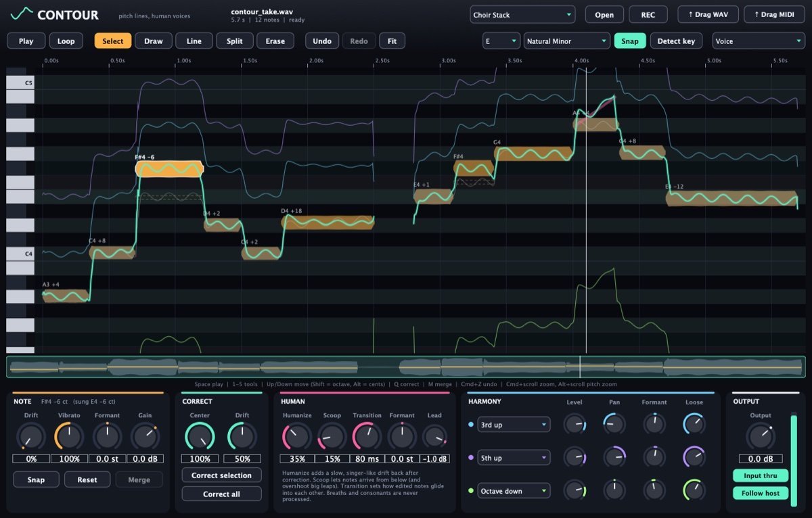Click the Transition knob
Viewport: 812px width, 518px height.
tap(367, 437)
